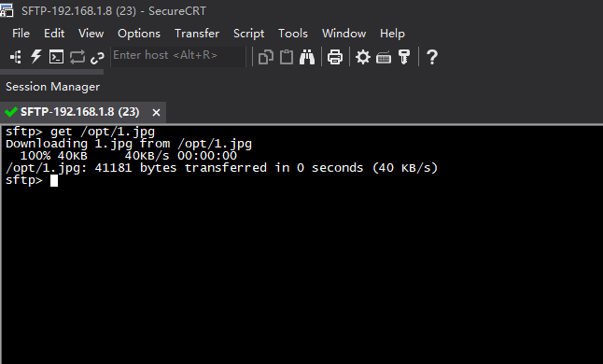Image resolution: width=603 pixels, height=364 pixels.
Task: Open Session Options gear icon
Action: [363, 57]
